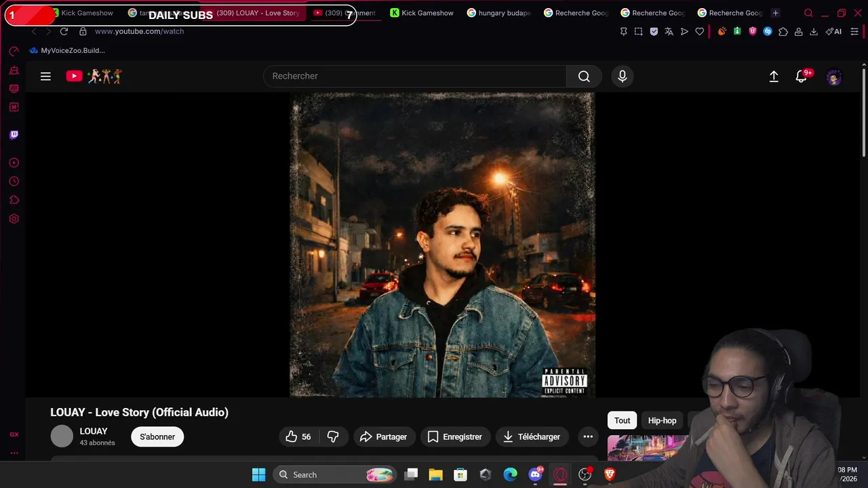Screen dimensions: 868x488
Task: Click the Windows taskbar Search box
Action: (x=335, y=474)
